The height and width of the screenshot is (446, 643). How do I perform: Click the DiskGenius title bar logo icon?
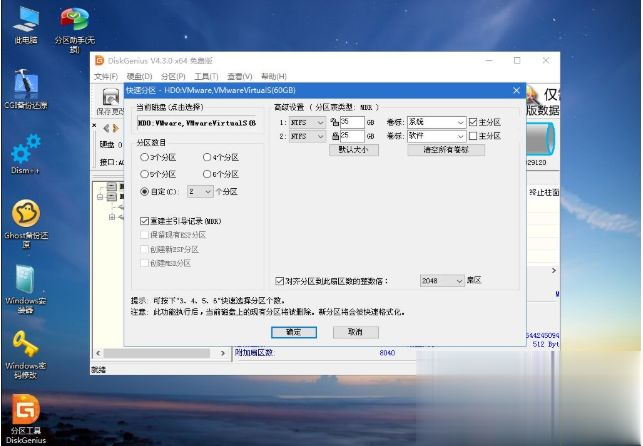[100, 61]
